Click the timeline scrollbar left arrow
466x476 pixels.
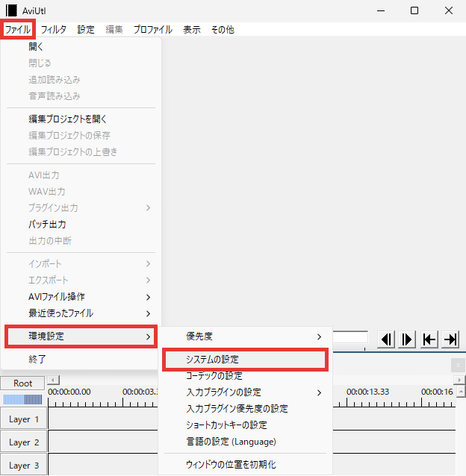tap(53, 381)
